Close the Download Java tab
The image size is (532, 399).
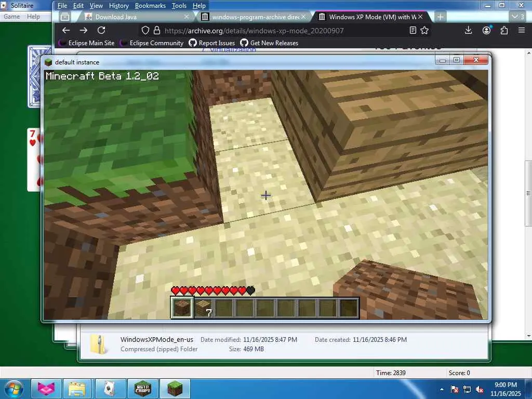coord(187,17)
